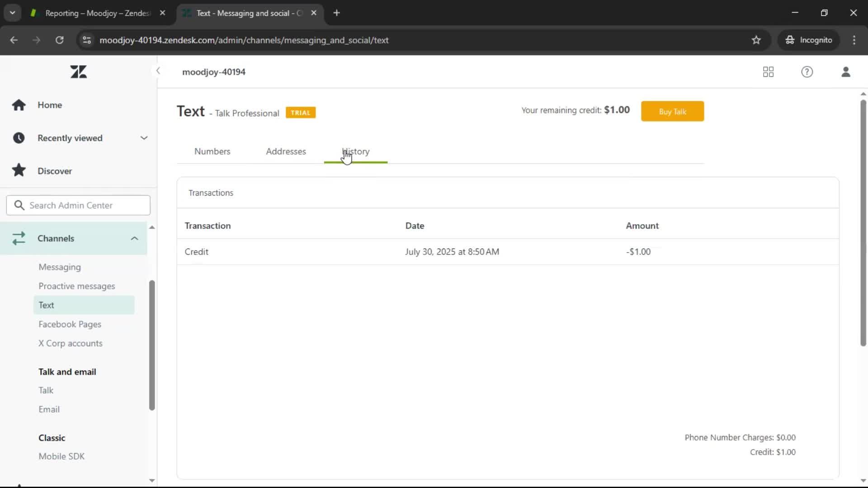
Task: Open the help question mark icon
Action: click(x=807, y=72)
